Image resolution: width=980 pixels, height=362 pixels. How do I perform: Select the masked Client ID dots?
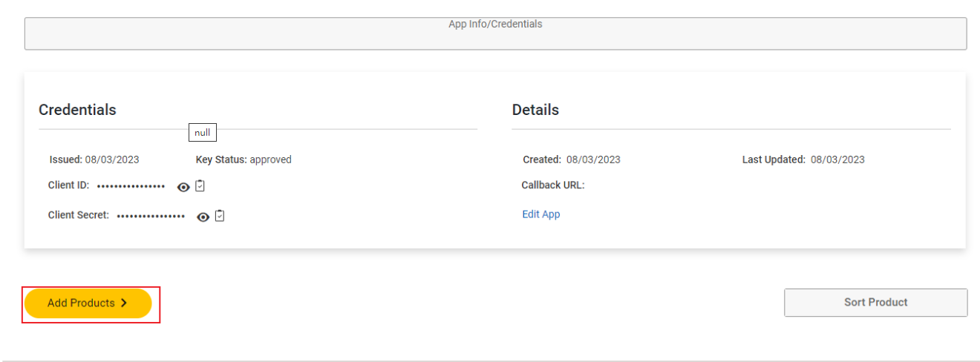tap(131, 186)
